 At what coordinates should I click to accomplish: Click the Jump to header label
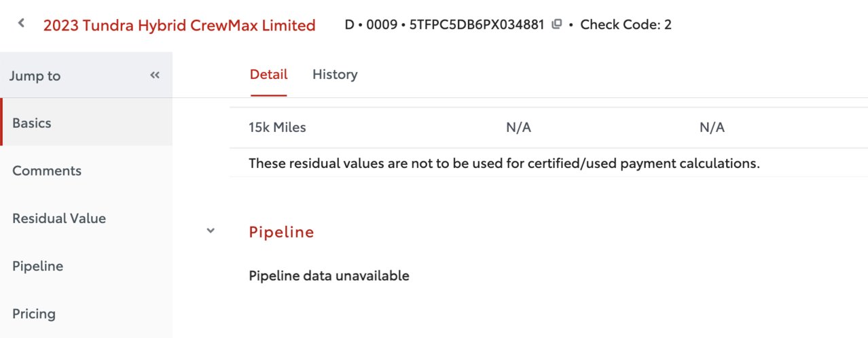click(35, 75)
